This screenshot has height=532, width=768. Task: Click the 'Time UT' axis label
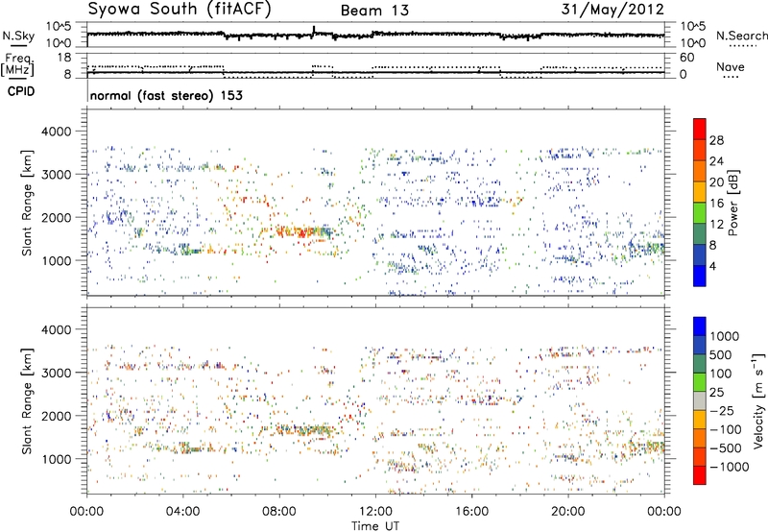click(x=375, y=525)
